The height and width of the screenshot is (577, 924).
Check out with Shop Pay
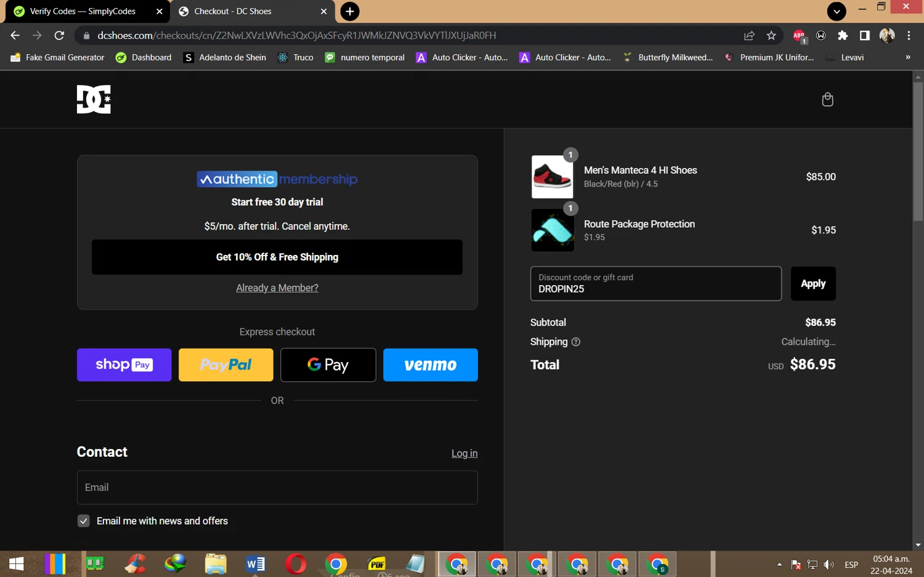tap(124, 365)
